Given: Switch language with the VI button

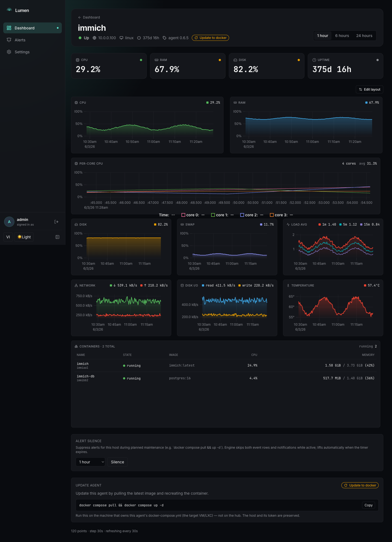Looking at the screenshot, I should (x=8, y=237).
